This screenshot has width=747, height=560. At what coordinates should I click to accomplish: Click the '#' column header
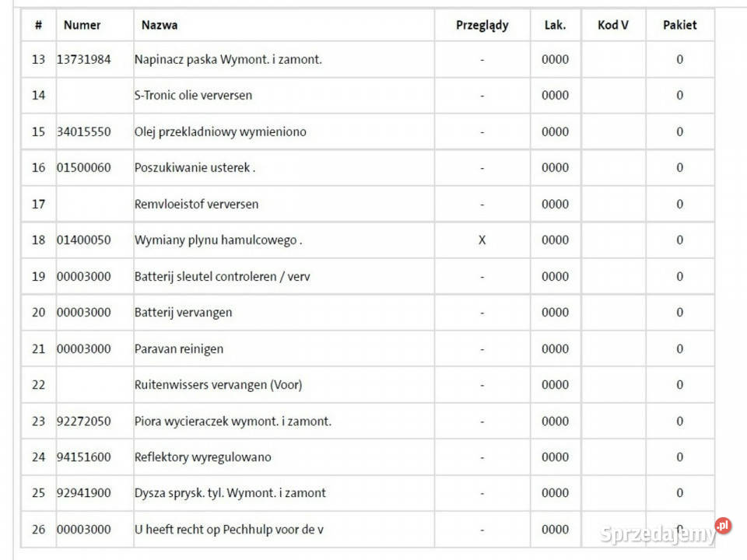pyautogui.click(x=38, y=25)
